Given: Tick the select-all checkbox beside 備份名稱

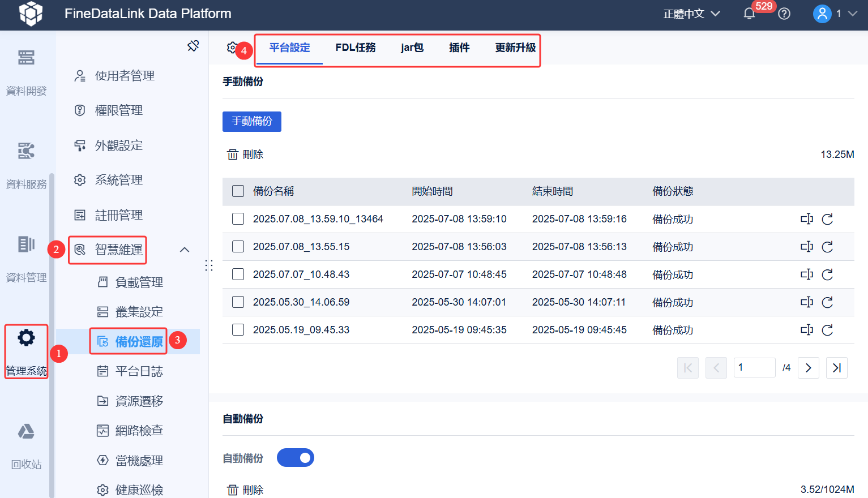Looking at the screenshot, I should coord(238,191).
